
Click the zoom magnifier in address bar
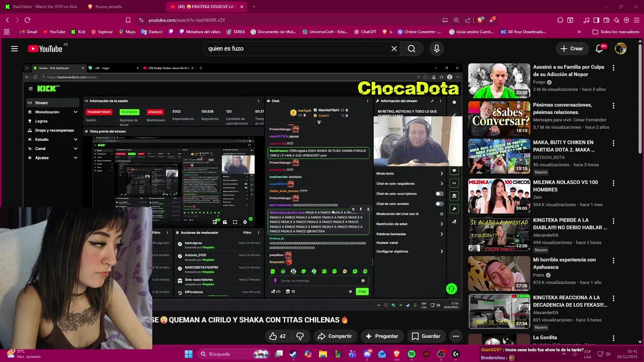coord(456,20)
